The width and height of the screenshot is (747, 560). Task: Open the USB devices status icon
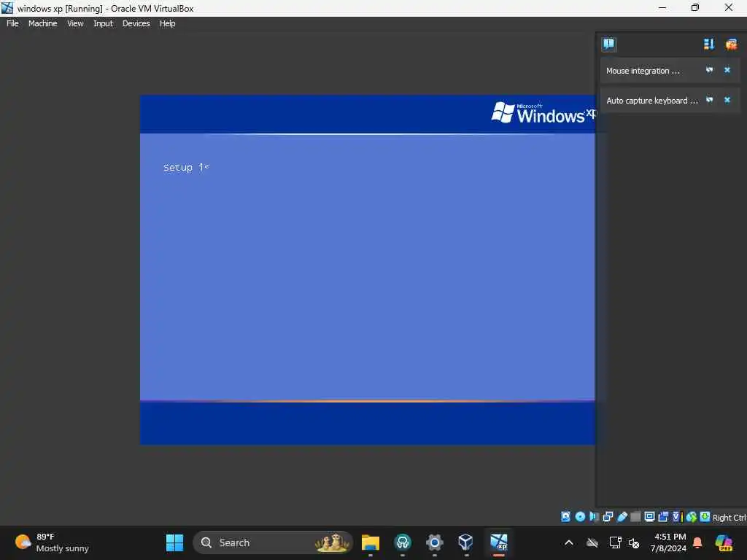[622, 517]
